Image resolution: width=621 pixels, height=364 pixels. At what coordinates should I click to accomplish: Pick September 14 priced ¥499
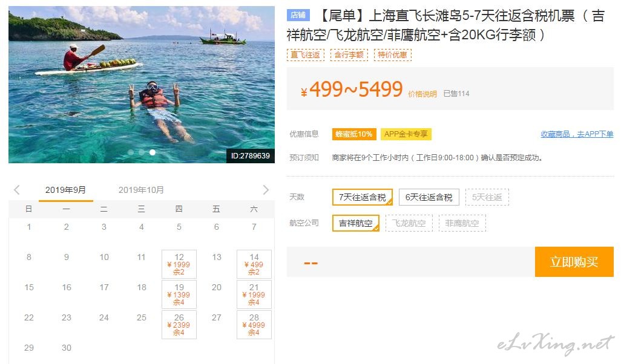click(254, 264)
